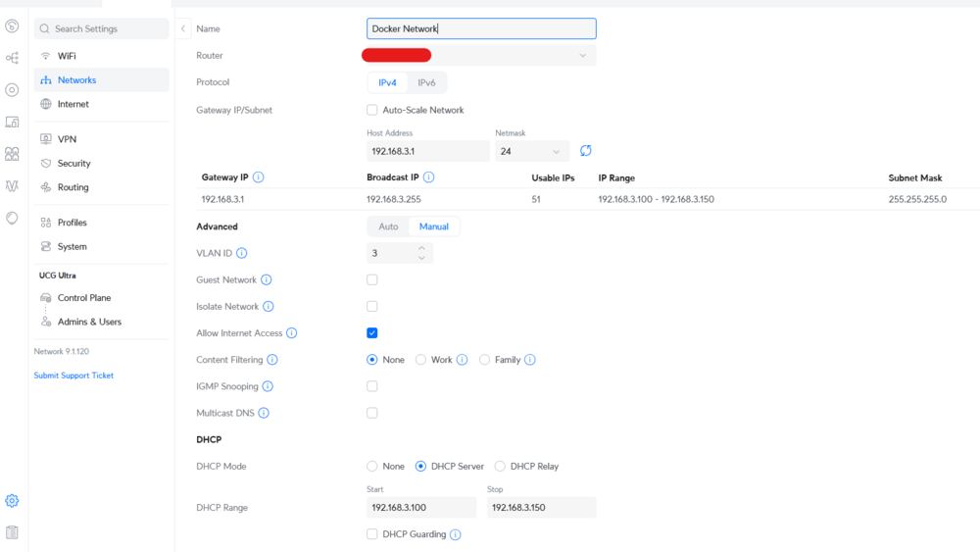Click the info icon next to Isolate Network
The height and width of the screenshot is (552, 980).
pos(269,306)
